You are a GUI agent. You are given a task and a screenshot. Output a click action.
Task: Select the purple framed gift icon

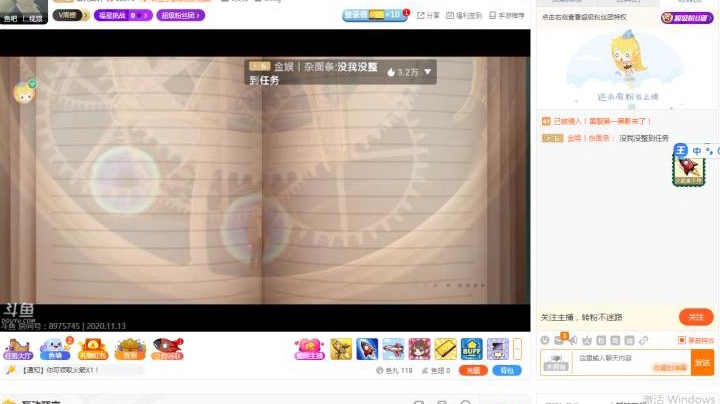(x=498, y=349)
